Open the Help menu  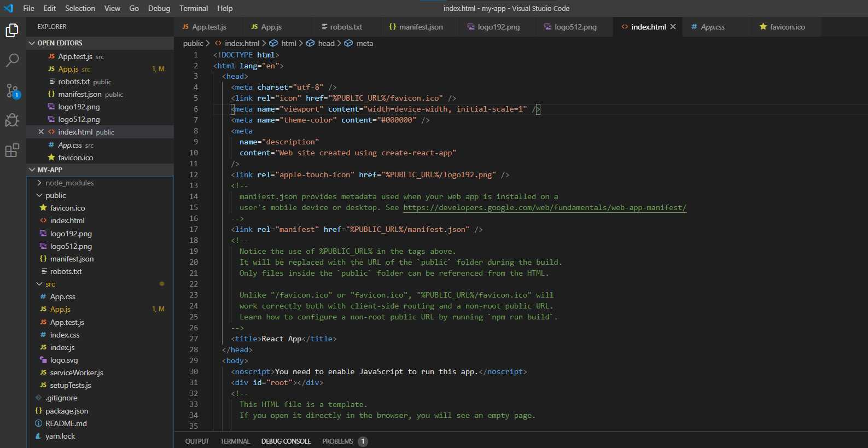(225, 8)
